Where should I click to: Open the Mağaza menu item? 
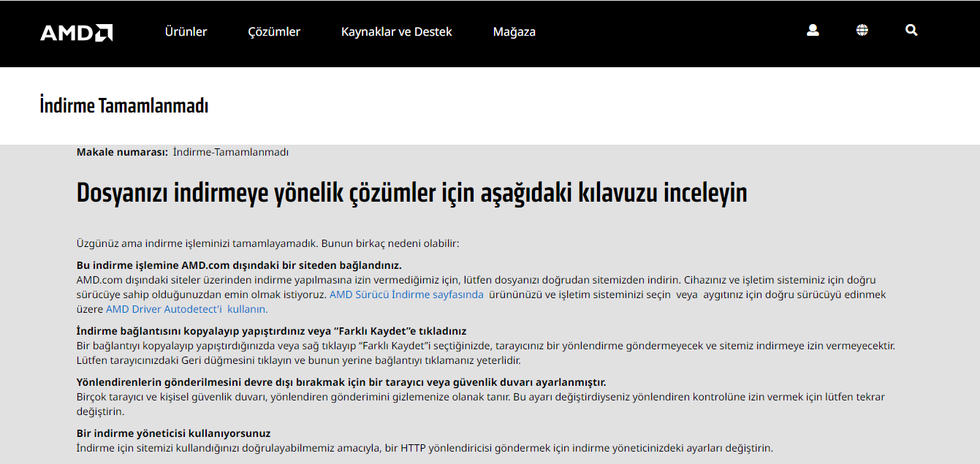514,32
